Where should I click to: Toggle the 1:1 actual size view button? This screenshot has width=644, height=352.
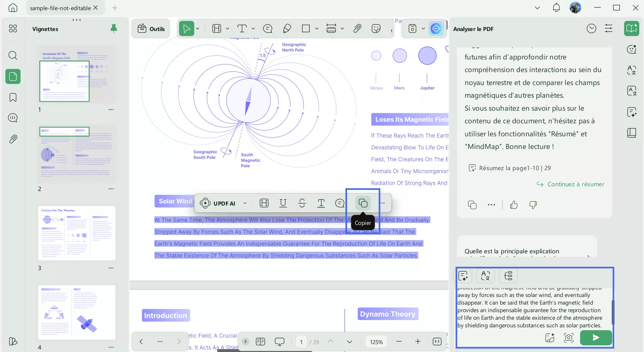point(437,342)
